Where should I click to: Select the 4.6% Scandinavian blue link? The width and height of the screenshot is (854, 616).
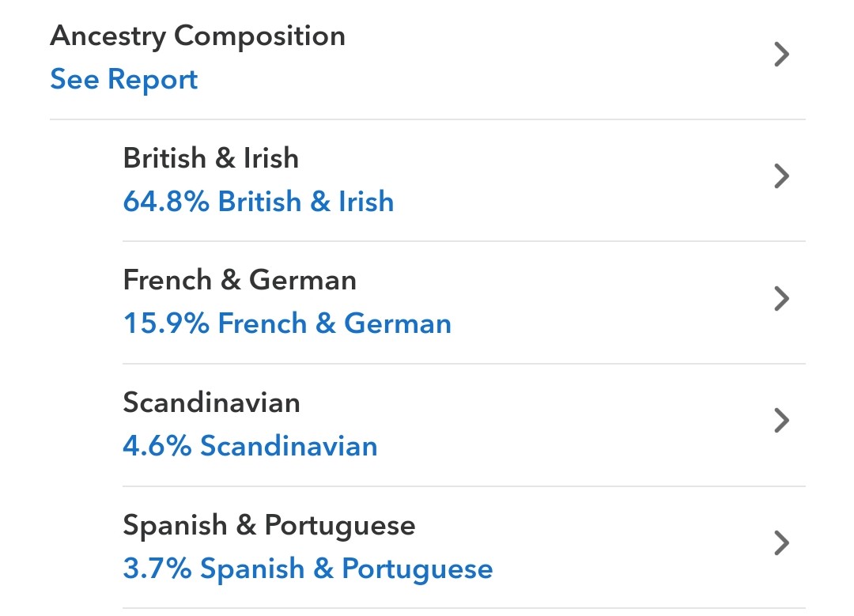tap(250, 445)
